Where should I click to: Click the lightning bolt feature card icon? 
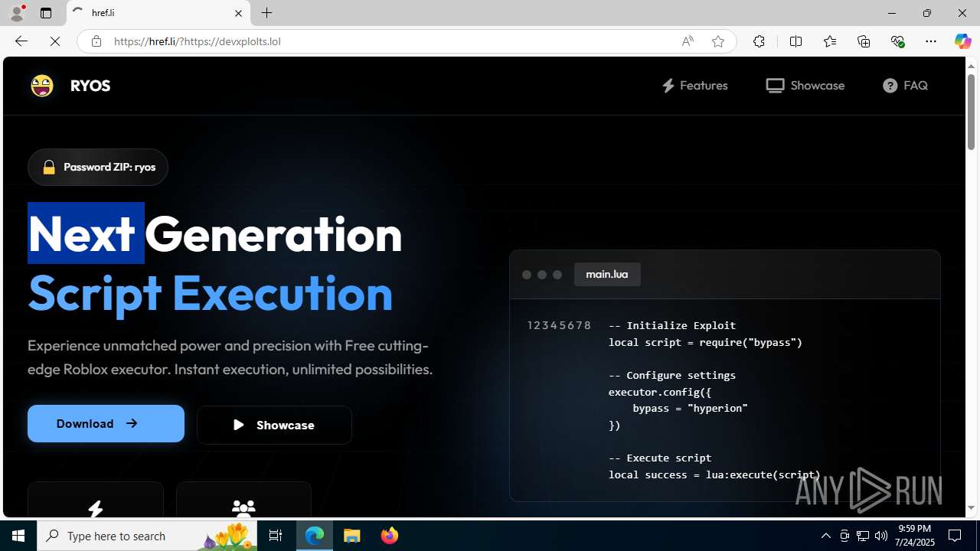pos(96,508)
